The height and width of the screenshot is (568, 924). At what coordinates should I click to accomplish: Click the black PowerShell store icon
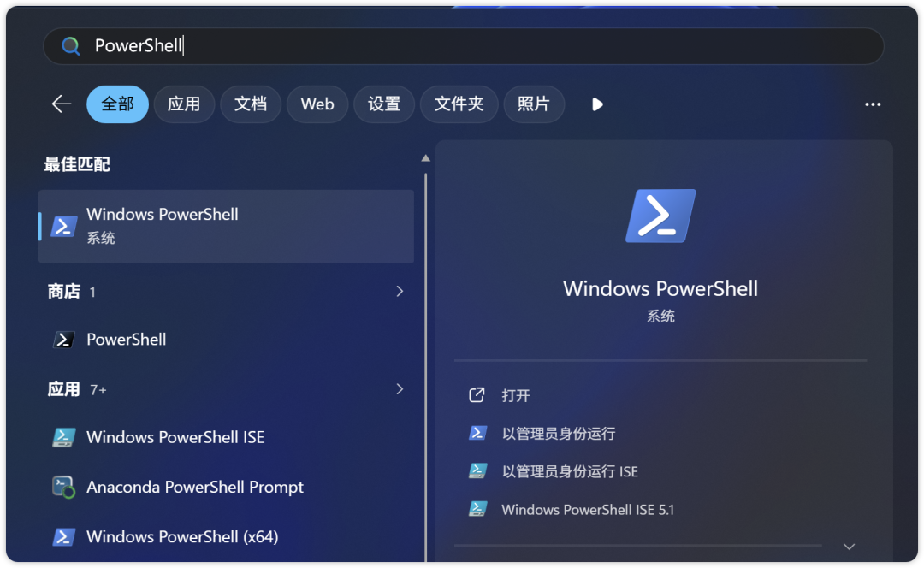63,340
